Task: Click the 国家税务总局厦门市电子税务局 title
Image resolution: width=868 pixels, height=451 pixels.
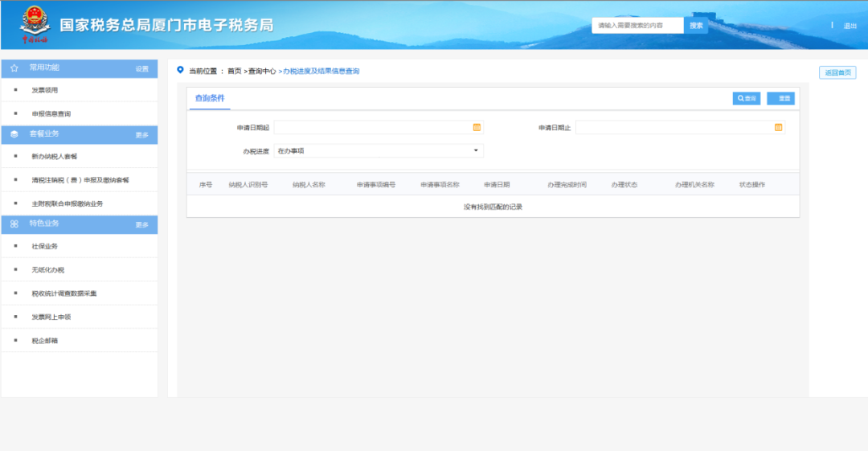Action: tap(166, 25)
